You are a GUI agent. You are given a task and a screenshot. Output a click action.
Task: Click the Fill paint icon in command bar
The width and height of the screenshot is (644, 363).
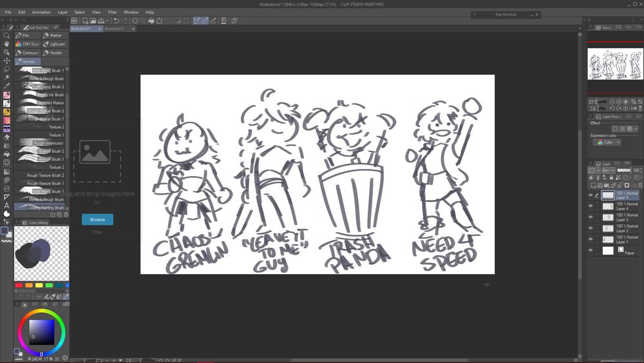151,21
